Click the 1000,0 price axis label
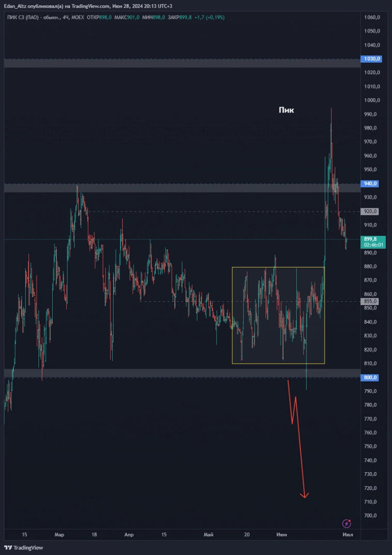Viewport: 392px width, 555px height. click(x=372, y=100)
